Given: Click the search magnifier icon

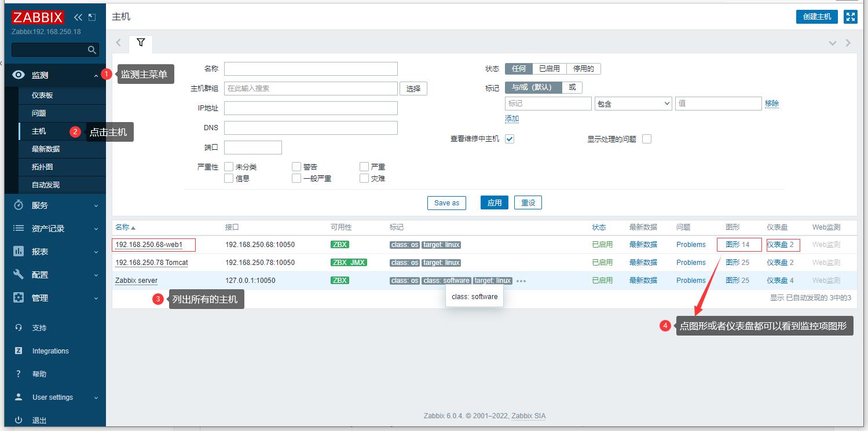Looking at the screenshot, I should 91,50.
